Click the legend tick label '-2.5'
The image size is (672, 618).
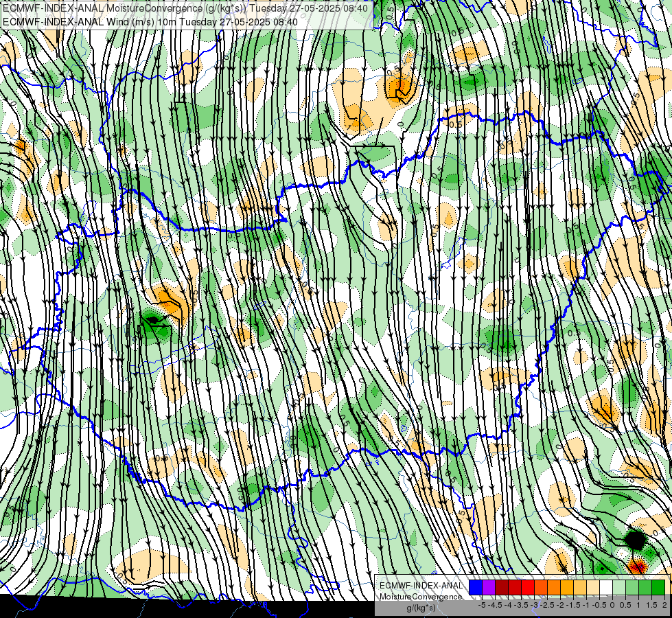(547, 605)
